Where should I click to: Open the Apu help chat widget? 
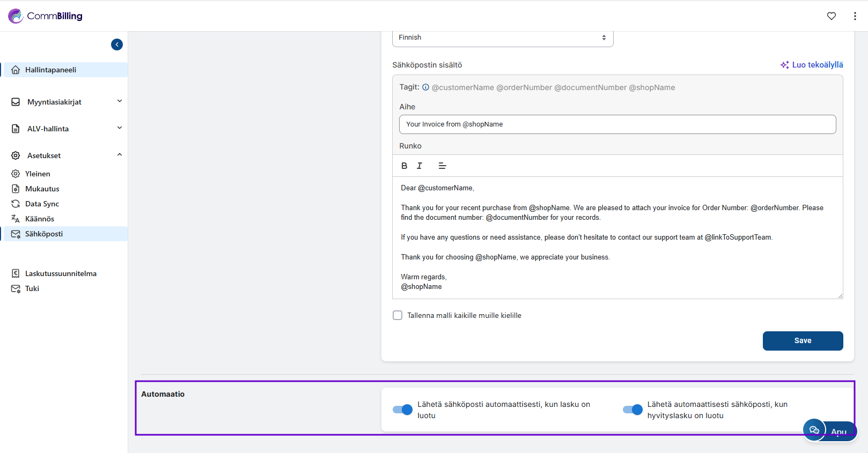point(829,430)
